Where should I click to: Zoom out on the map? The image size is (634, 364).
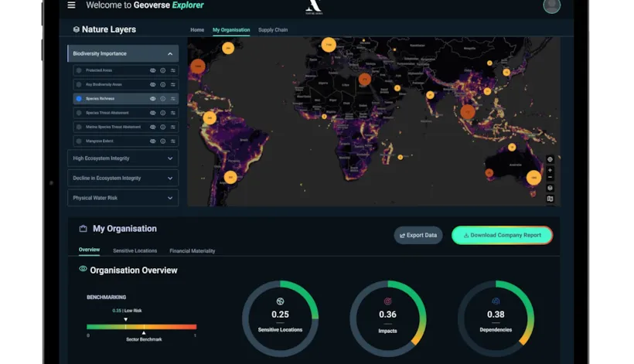tap(550, 178)
